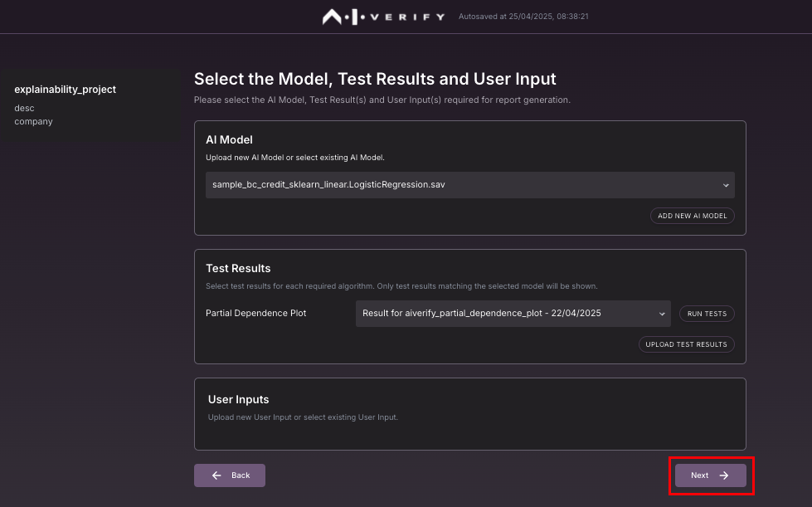Open the AI Model selection dropdown
Viewport: 812px width, 507px height.
click(x=469, y=185)
